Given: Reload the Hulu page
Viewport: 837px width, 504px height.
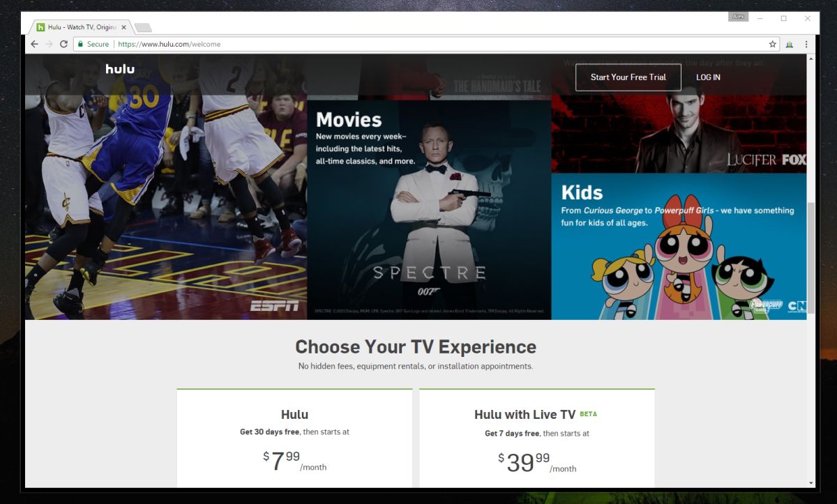Looking at the screenshot, I should coord(63,44).
